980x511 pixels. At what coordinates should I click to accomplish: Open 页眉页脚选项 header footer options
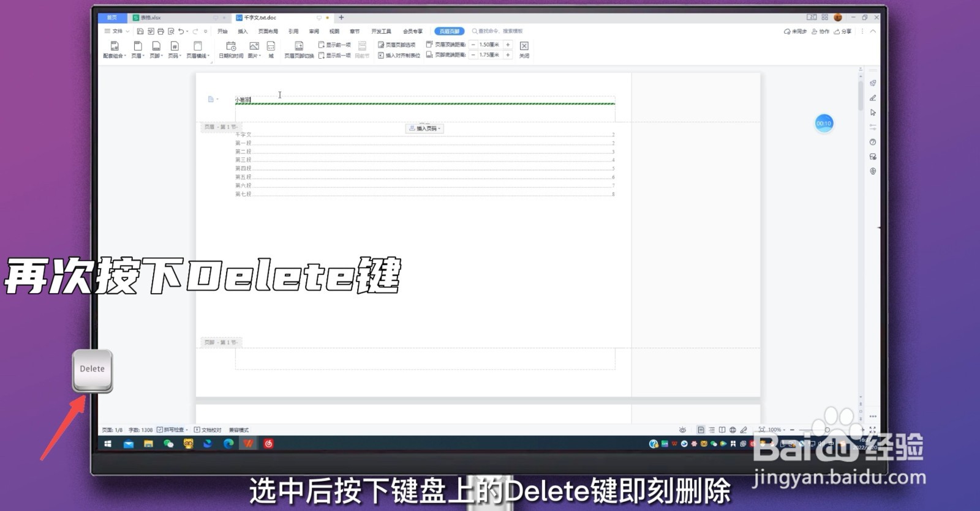tap(397, 45)
